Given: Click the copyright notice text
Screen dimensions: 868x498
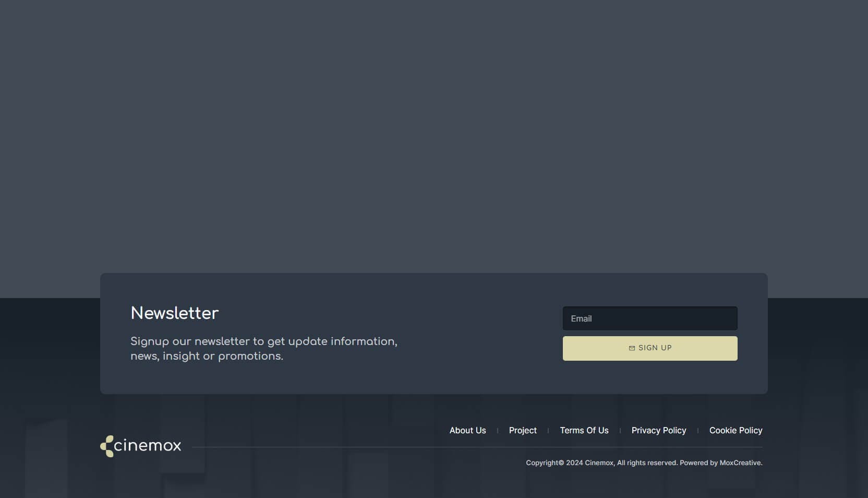Looking at the screenshot, I should 644,463.
